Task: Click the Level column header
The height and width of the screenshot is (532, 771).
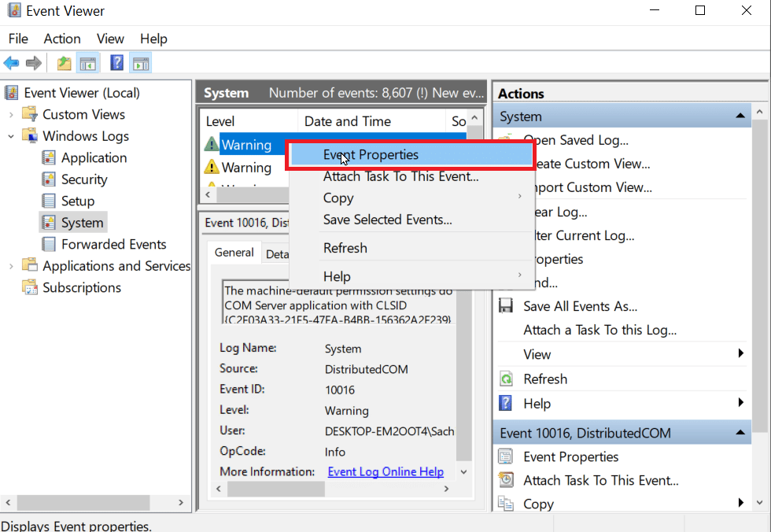Action: [249, 121]
